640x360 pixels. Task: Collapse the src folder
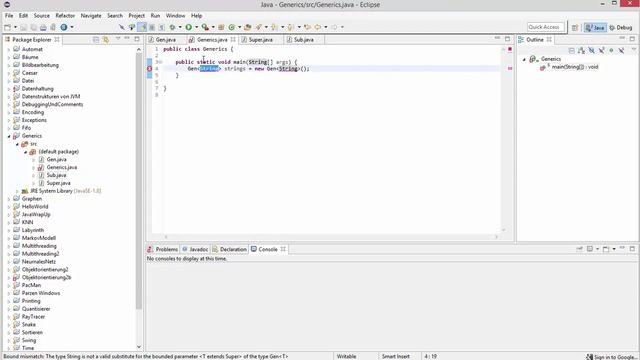tap(17, 144)
